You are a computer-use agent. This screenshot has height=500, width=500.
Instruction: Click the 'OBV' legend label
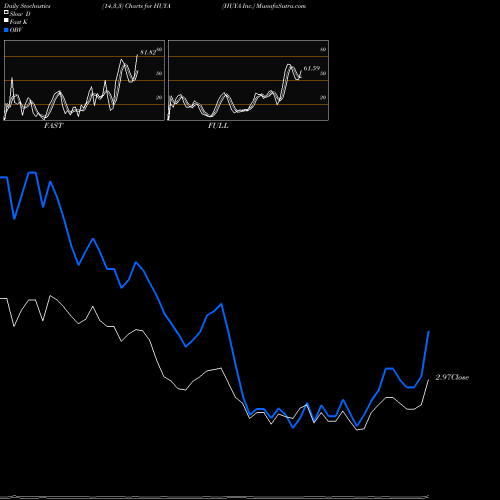(x=16, y=30)
